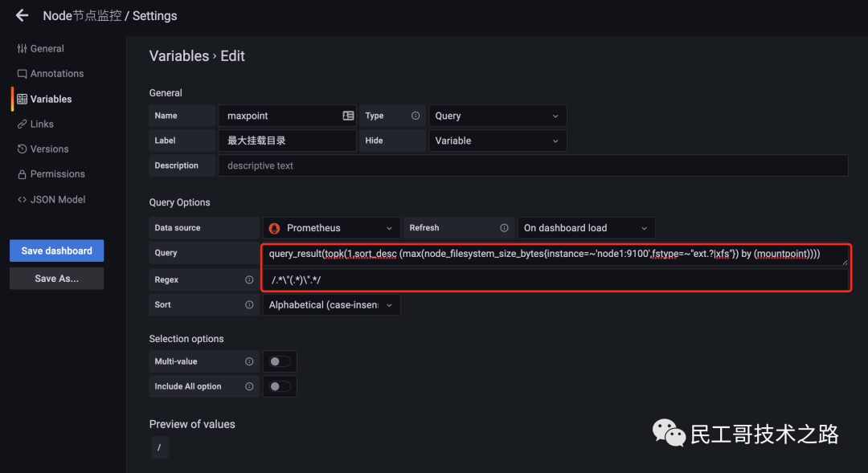The width and height of the screenshot is (868, 473).
Task: Enable the Include All option toggle
Action: tap(279, 386)
